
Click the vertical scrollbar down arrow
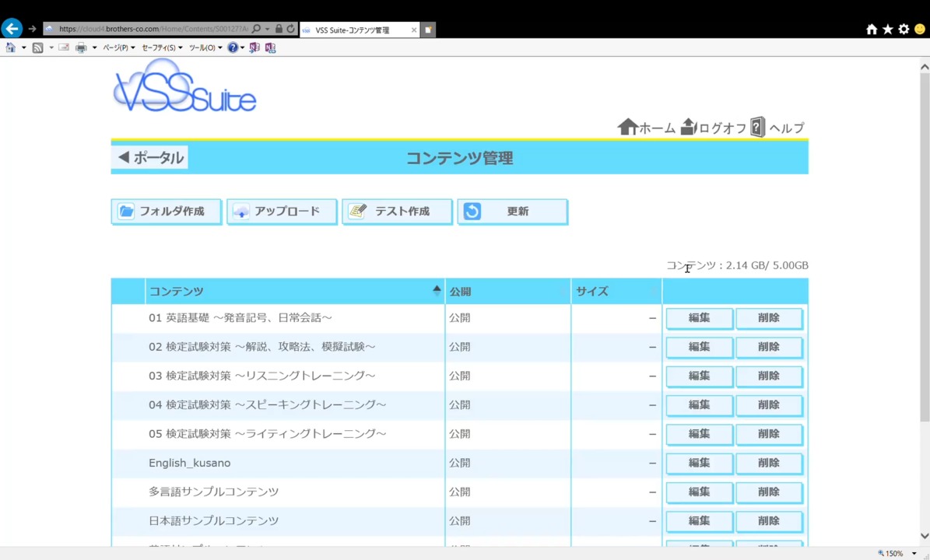click(925, 536)
